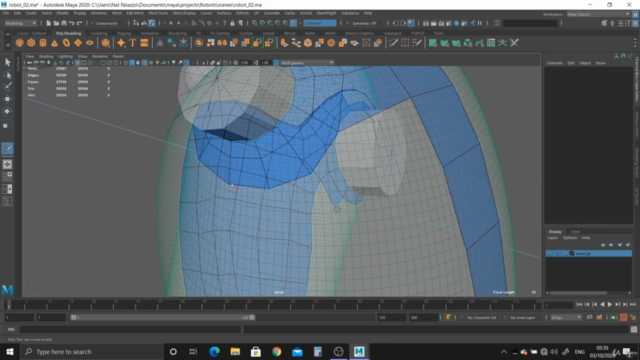Open the layer editor Options menu
The image size is (640, 360).
pyautogui.click(x=570, y=238)
